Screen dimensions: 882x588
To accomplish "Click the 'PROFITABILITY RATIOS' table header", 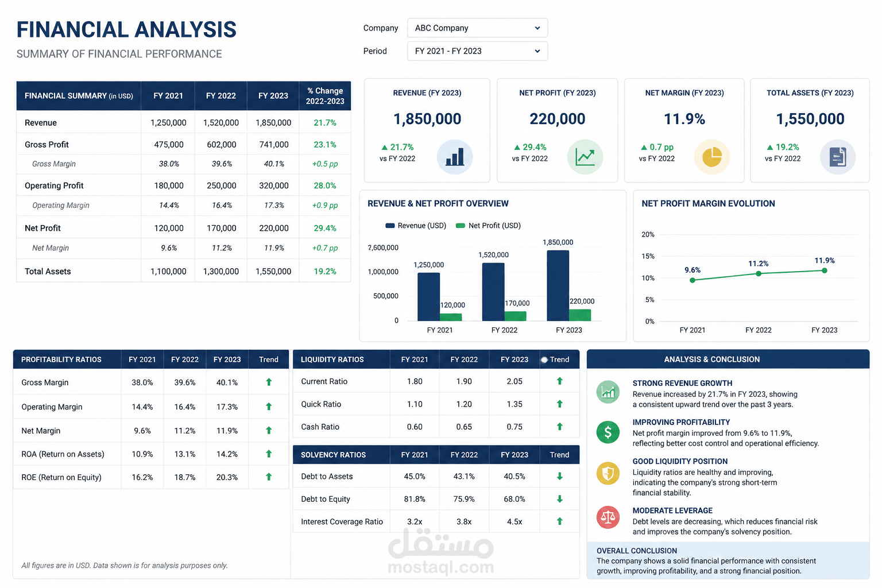I will point(61,359).
